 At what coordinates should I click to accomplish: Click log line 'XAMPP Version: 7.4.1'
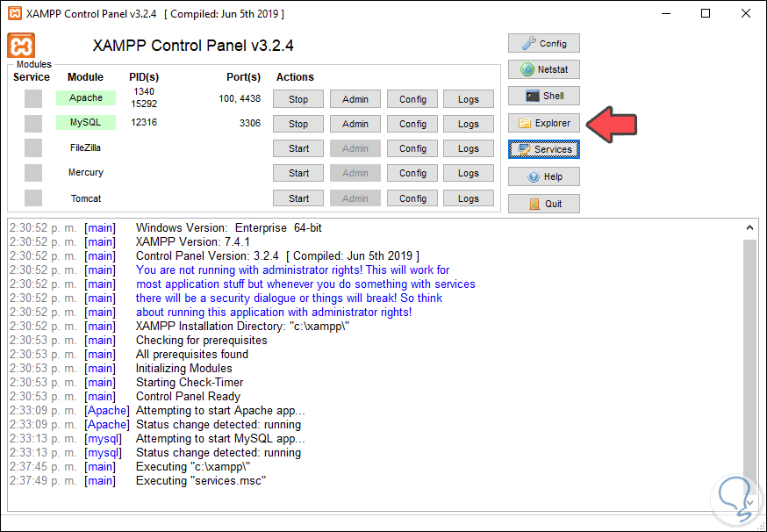(193, 241)
